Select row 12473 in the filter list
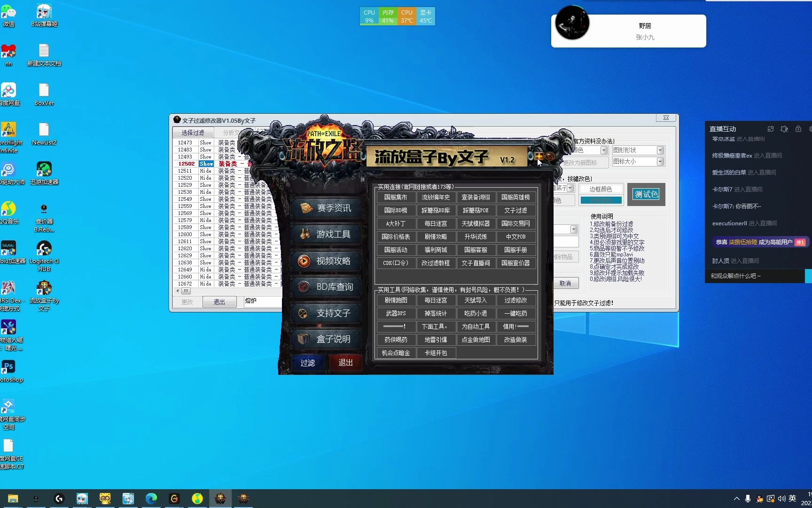Viewport: 812px width, 508px height. click(227, 143)
